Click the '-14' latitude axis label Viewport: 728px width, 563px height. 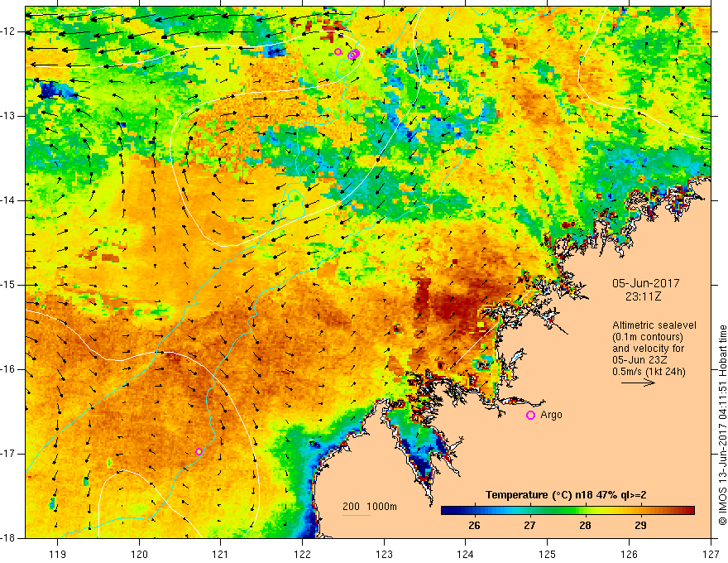click(9, 200)
